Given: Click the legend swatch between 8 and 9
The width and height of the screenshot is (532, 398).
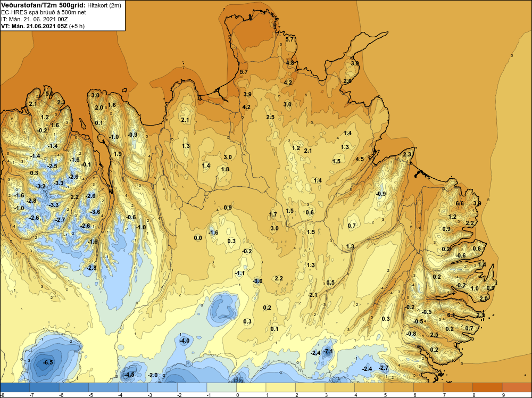Looking at the screenshot, I should click(487, 387).
